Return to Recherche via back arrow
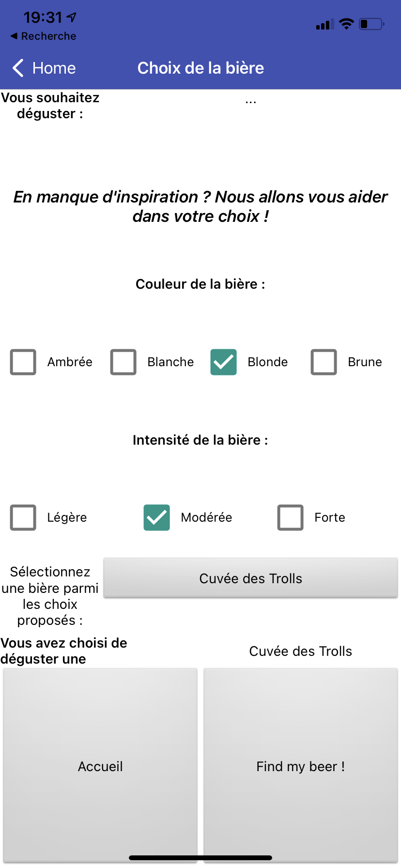 pyautogui.click(x=43, y=36)
